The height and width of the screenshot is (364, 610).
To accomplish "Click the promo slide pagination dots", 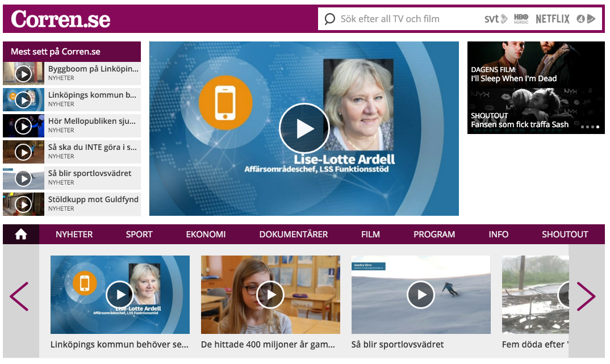I will coord(590,127).
